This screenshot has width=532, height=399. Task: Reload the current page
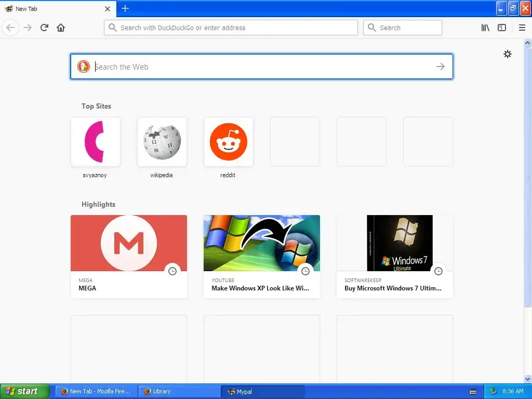click(x=44, y=28)
